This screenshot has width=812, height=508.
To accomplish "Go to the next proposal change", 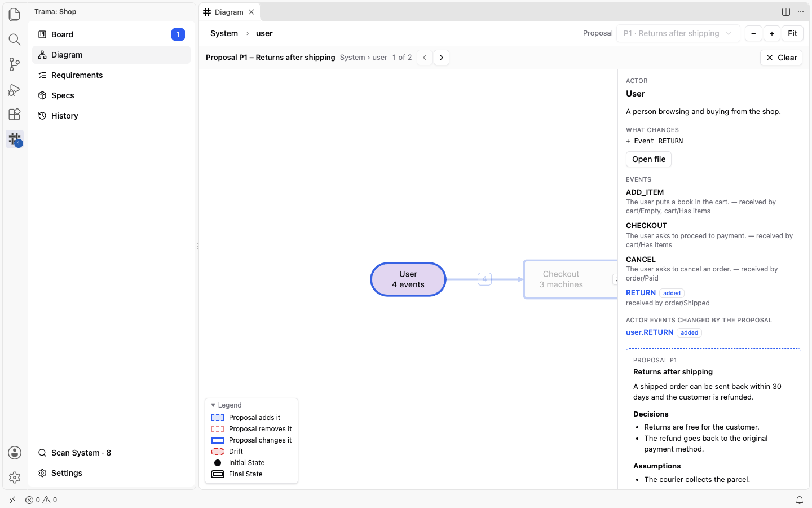I will click(x=442, y=58).
